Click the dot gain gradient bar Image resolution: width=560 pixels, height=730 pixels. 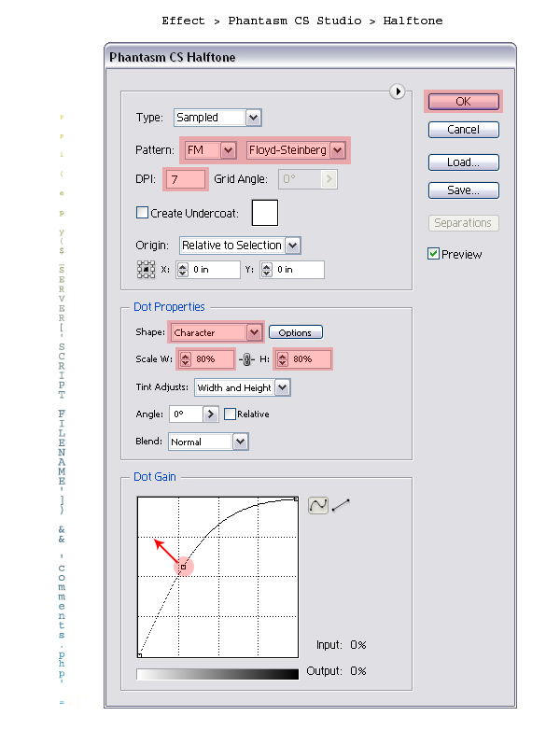point(217,674)
